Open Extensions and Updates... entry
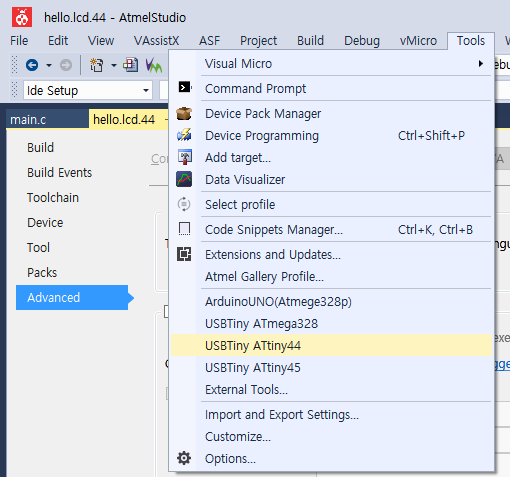 331,254
